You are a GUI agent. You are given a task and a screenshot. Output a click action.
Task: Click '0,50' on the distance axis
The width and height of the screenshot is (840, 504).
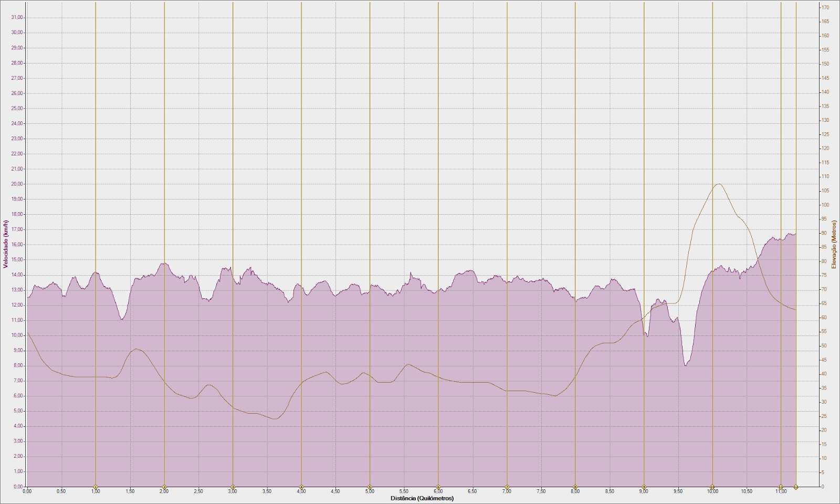[x=61, y=492]
